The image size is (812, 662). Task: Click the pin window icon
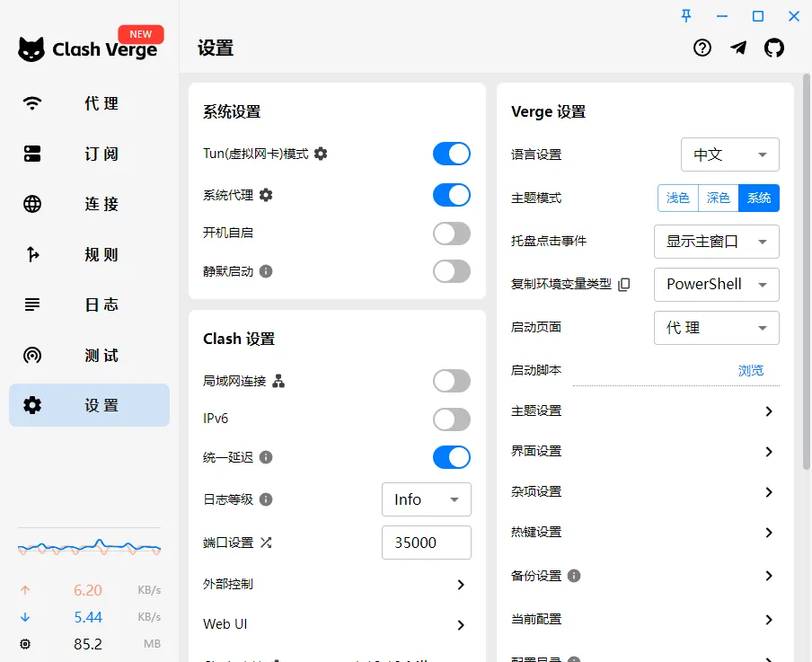click(686, 15)
